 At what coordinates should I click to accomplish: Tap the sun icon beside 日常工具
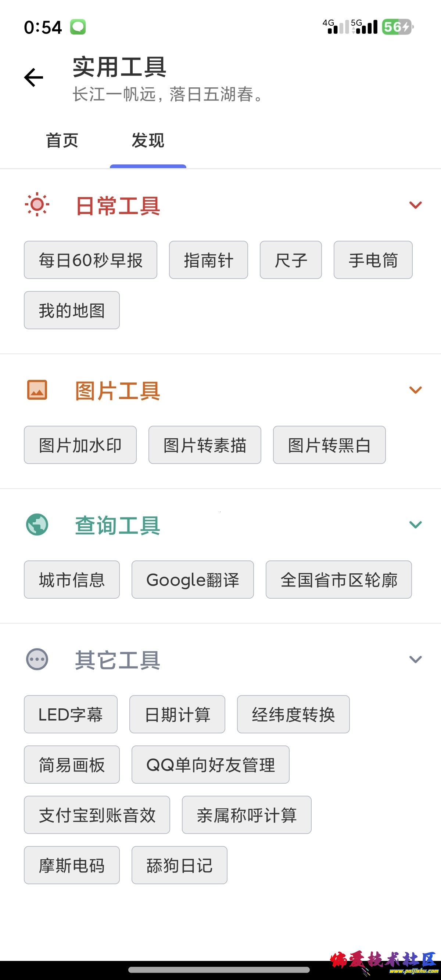(x=37, y=205)
